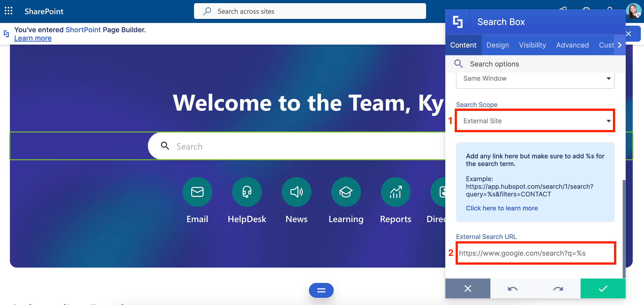Open the user profile avatar

[x=633, y=11]
